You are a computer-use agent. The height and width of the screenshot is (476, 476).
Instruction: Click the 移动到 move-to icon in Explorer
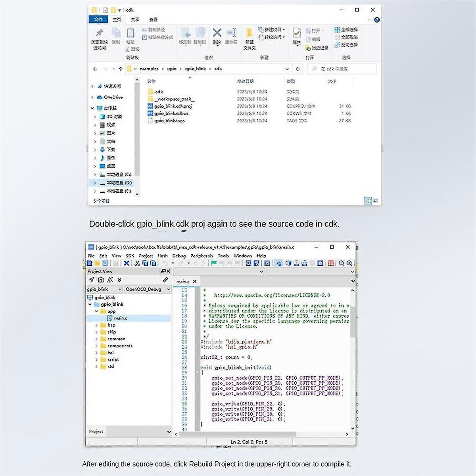coord(186,33)
